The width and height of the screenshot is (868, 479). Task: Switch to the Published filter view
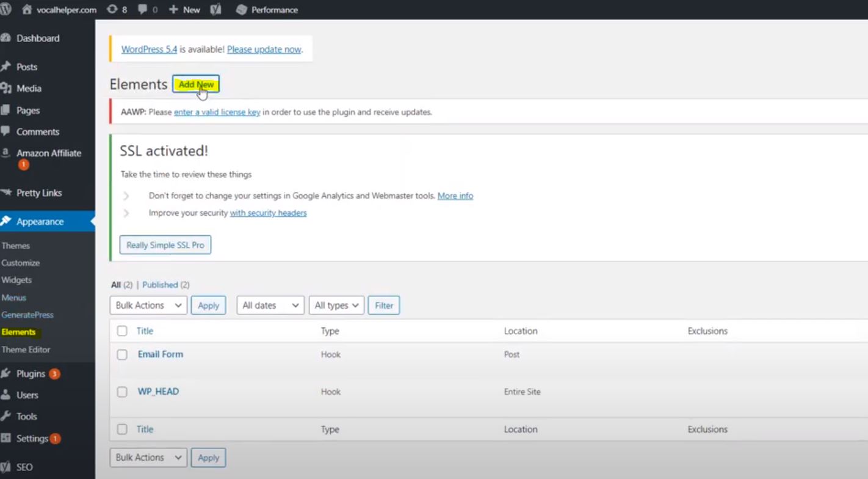160,285
